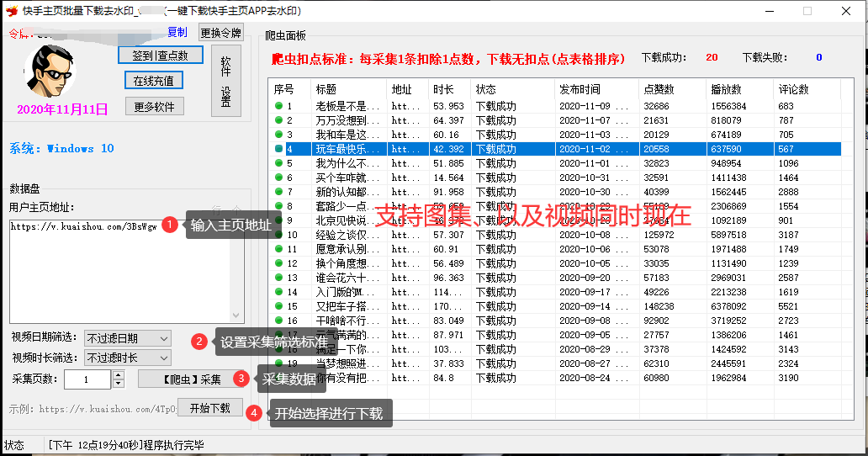This screenshot has height=456, width=868.
Task: Select row titled 又把车子搭...
Action: [554, 306]
